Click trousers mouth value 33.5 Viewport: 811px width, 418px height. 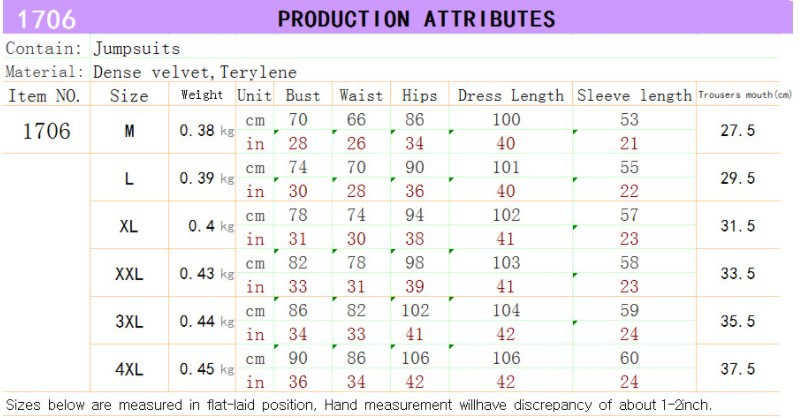pyautogui.click(x=738, y=273)
